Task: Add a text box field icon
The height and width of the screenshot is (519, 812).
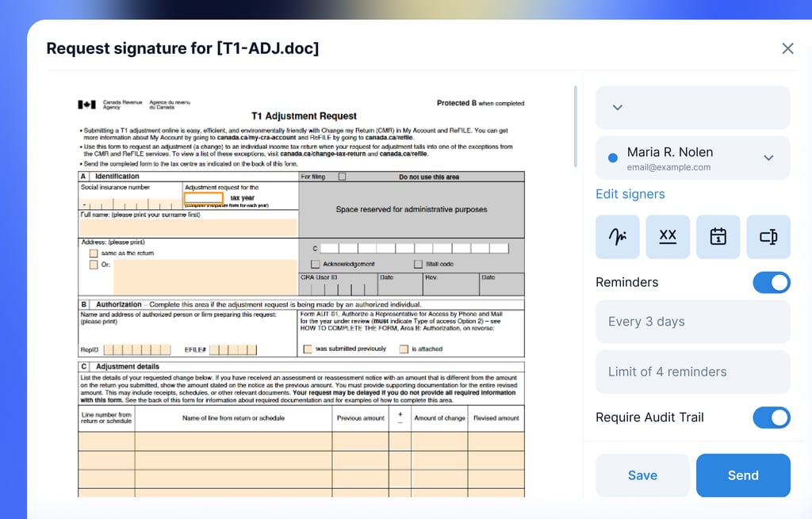Action: tap(768, 237)
